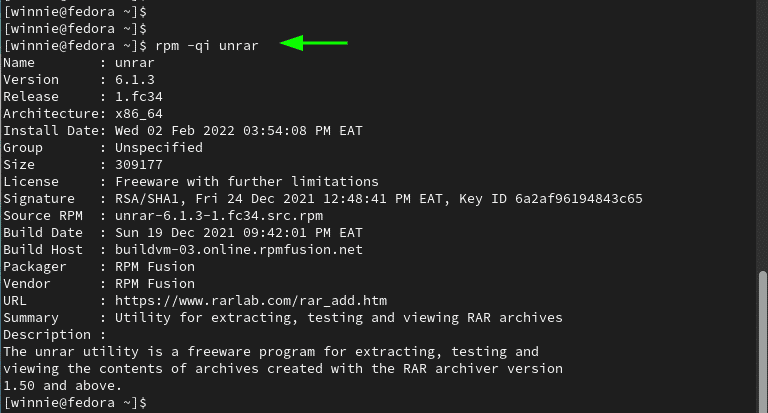Click the Vendor value RPM Fusion
The height and width of the screenshot is (413, 768).
tap(155, 284)
